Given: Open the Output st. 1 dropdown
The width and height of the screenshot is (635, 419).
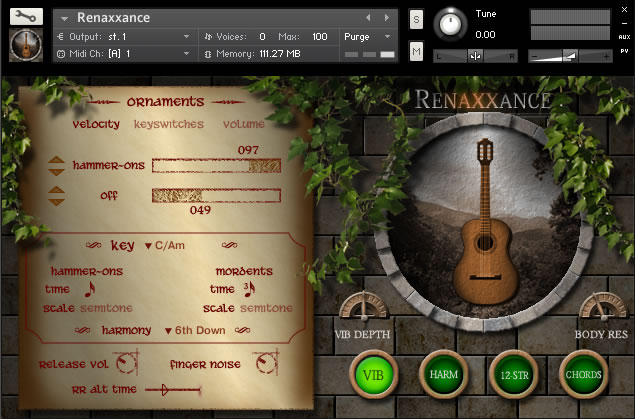Looking at the screenshot, I should 187,36.
